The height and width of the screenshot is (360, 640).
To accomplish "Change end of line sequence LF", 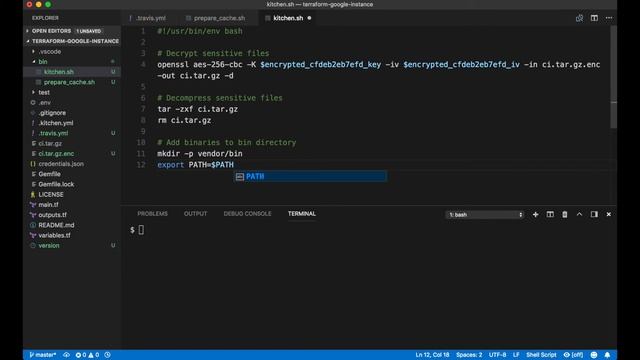I will pos(516,355).
